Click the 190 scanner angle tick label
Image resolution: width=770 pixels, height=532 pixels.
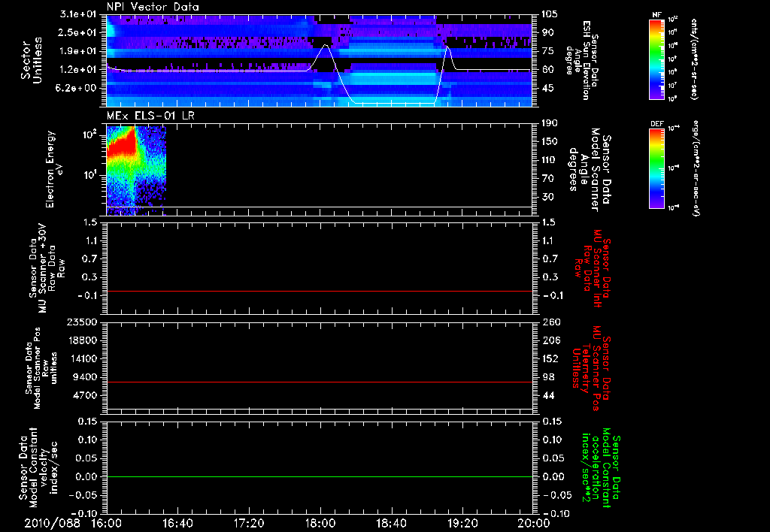point(548,123)
